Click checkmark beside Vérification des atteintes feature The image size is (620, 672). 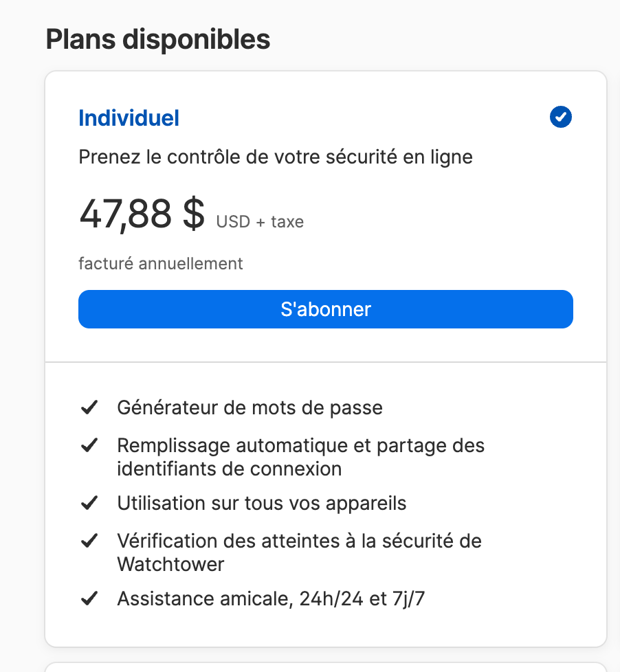point(89,541)
